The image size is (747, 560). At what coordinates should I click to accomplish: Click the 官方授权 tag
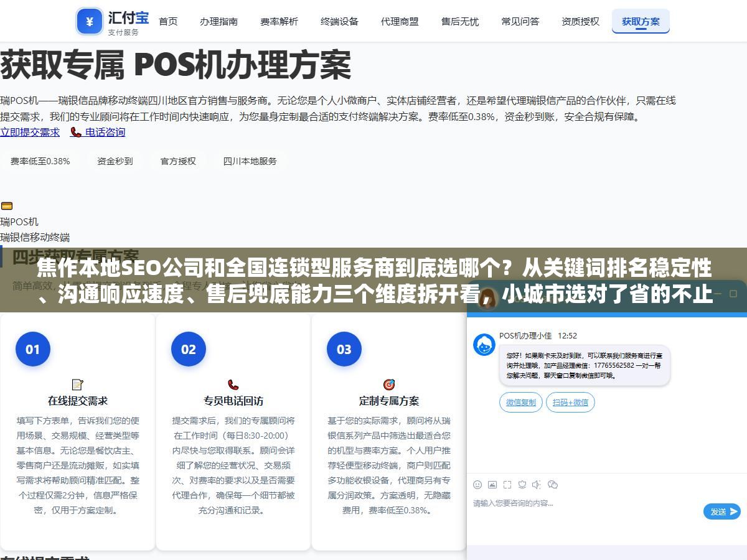[179, 161]
